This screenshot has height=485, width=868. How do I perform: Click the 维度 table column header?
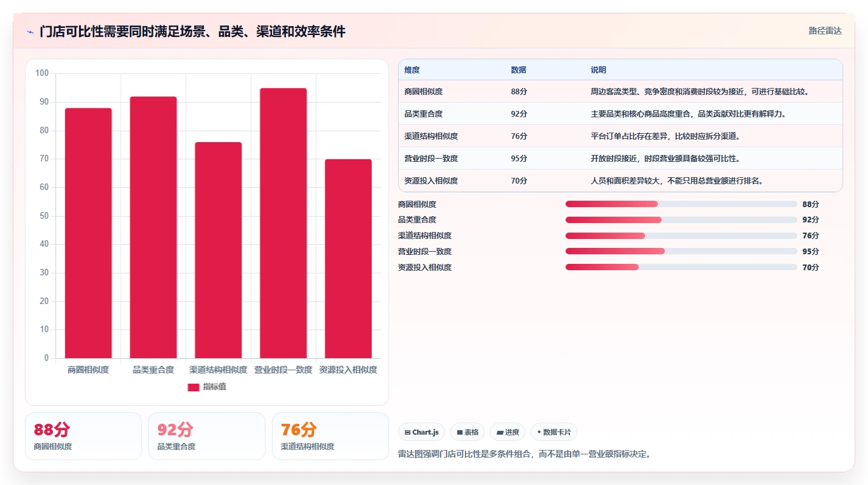[412, 70]
